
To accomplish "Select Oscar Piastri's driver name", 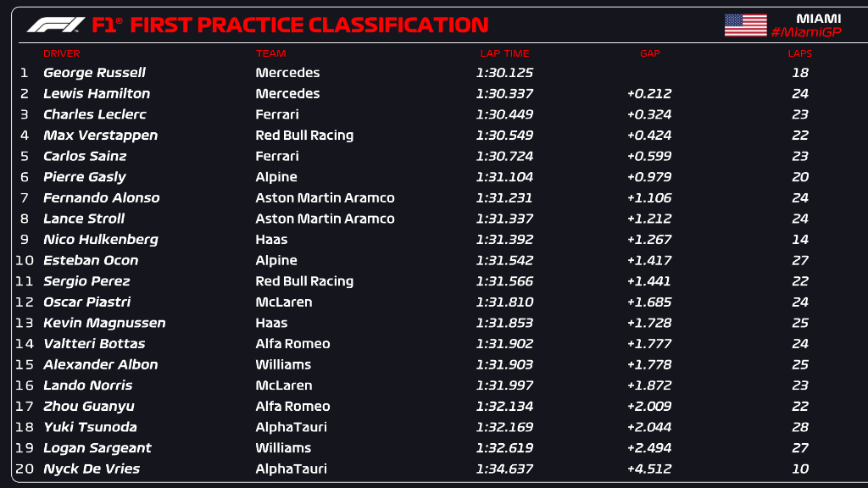I will 86,302.
